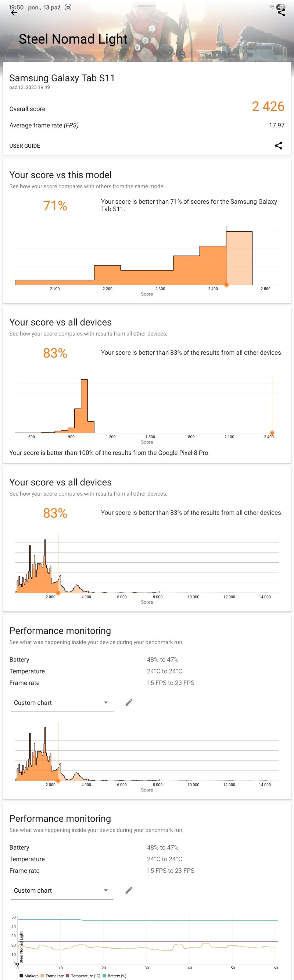
Task: Toggle the Temperature (°C) series in the legend
Action: (x=83, y=976)
